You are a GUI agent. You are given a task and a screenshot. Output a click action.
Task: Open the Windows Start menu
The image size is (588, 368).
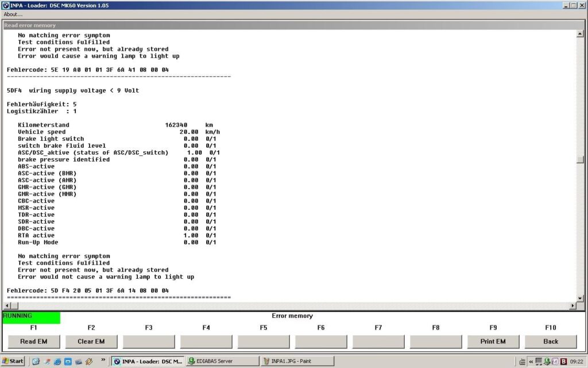pyautogui.click(x=13, y=362)
